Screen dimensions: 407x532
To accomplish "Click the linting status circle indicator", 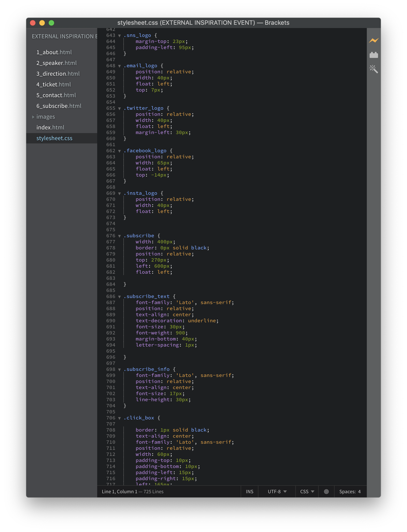I will point(326,491).
